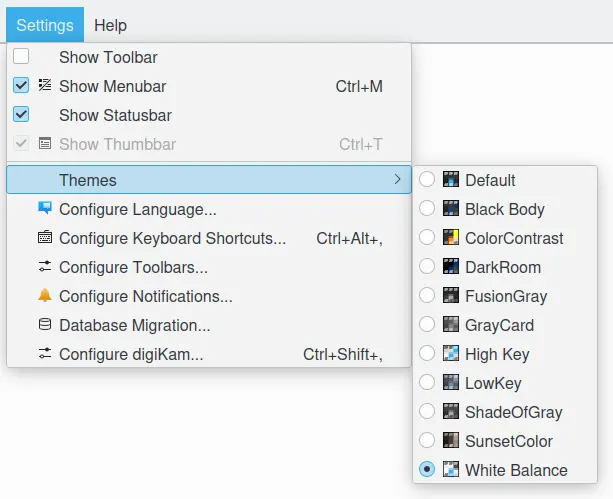Disable the Show Statusbar checkbox

pyautogui.click(x=21, y=115)
